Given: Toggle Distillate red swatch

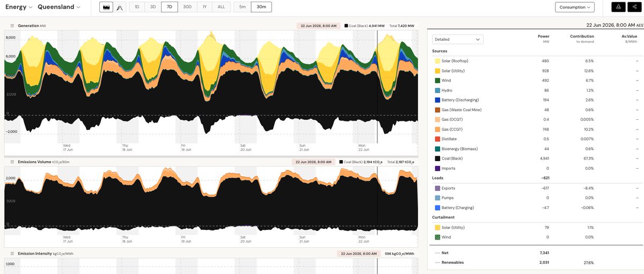Looking at the screenshot, I should click(437, 139).
